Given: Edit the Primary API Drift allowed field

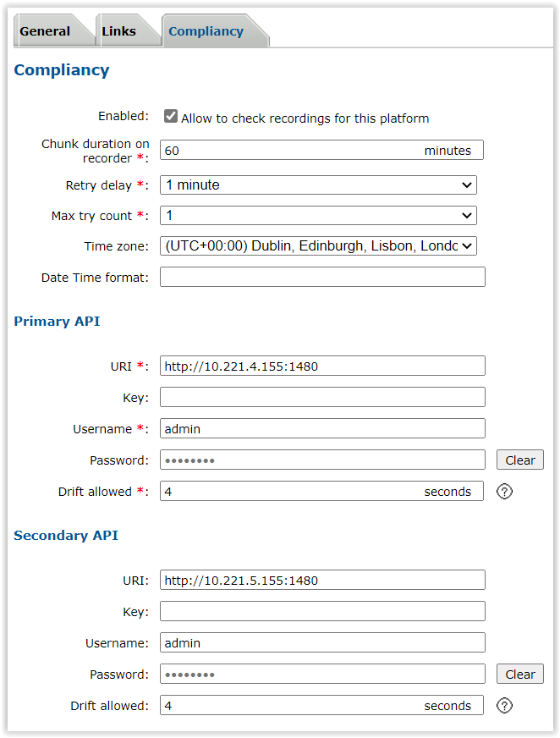Looking at the screenshot, I should tap(322, 491).
